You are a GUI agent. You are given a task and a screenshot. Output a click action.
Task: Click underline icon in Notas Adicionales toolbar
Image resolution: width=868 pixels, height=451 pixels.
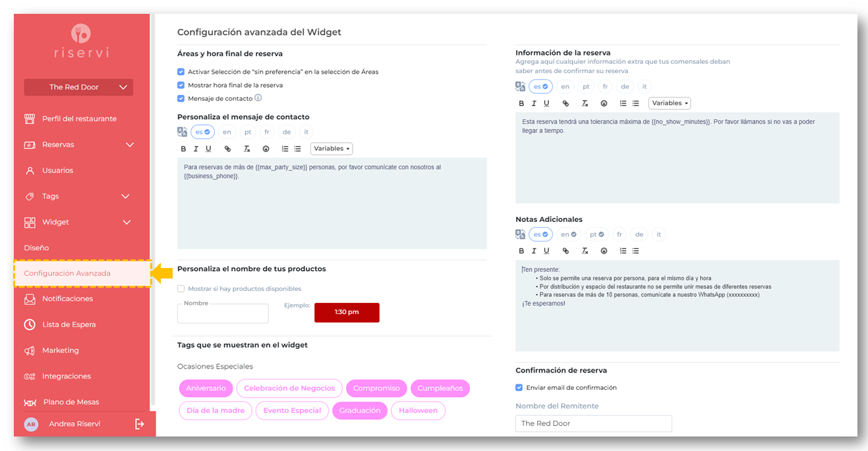546,251
